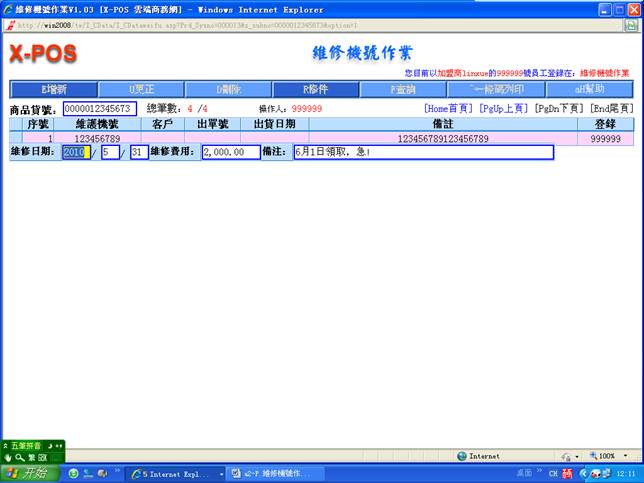
Task: Click the repair date month field
Action: click(109, 153)
